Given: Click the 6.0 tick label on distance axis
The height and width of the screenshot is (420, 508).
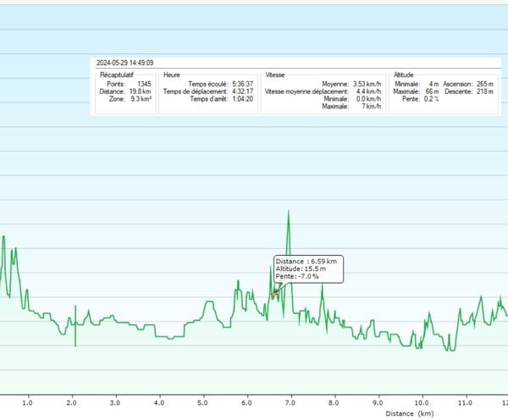Looking at the screenshot, I should [246, 403].
